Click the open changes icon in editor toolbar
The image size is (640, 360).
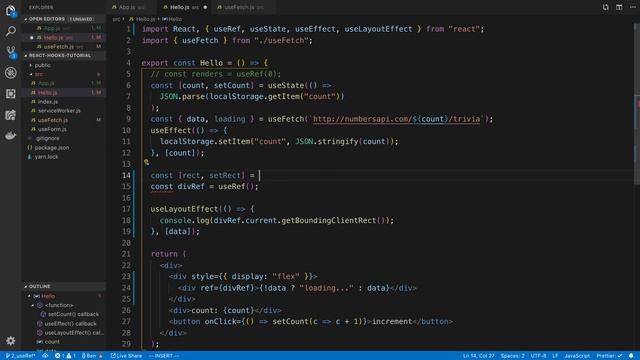(x=605, y=7)
